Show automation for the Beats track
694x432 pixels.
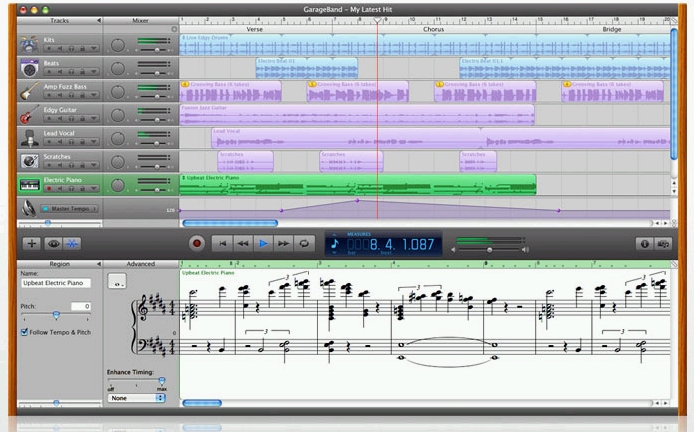click(x=94, y=72)
